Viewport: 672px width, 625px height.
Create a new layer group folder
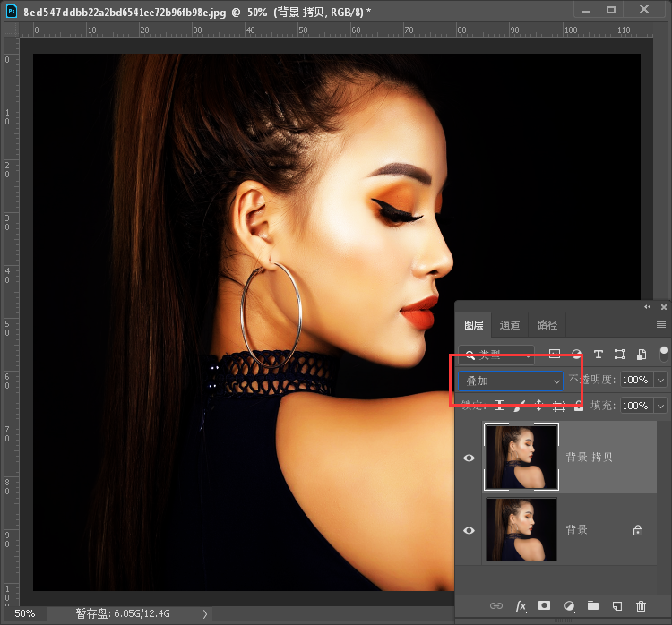pos(592,606)
